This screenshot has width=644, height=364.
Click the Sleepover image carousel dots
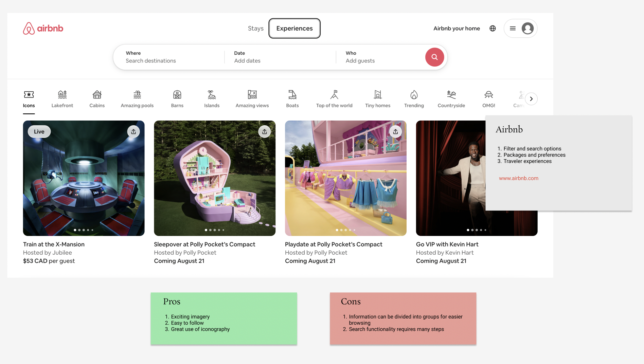tap(215, 230)
